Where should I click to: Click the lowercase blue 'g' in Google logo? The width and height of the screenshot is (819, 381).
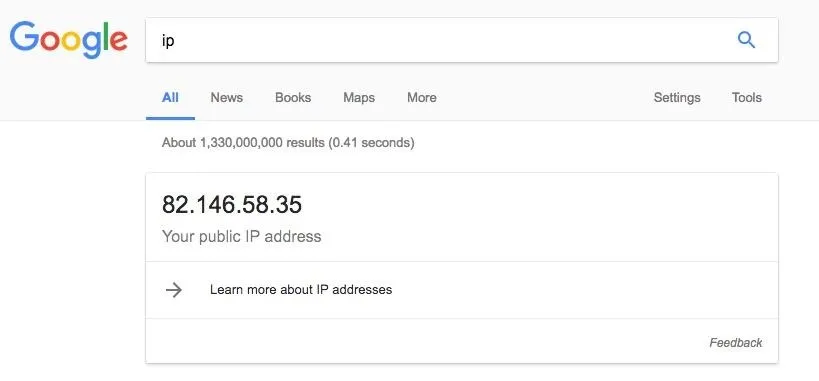pyautogui.click(x=92, y=44)
